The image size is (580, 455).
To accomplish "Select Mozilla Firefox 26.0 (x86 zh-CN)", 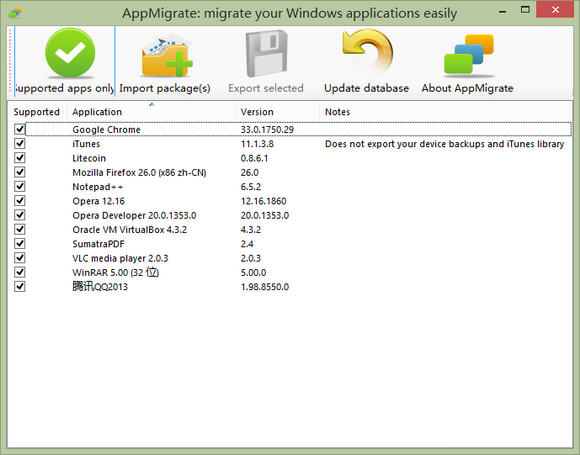I will point(139,173).
